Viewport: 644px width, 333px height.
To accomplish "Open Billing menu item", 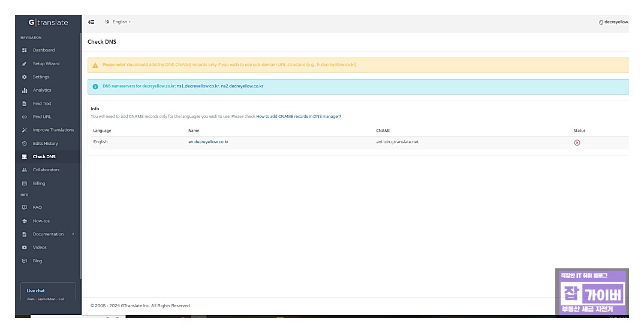I will point(39,183).
